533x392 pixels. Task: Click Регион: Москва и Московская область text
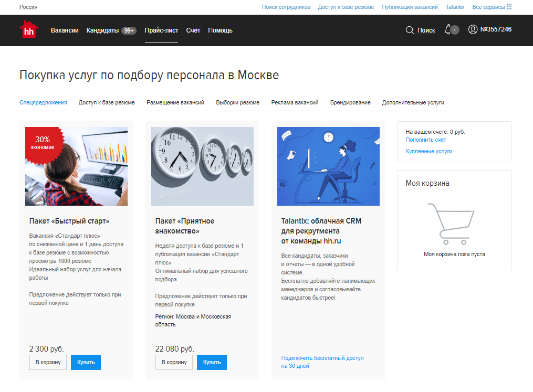coord(193,320)
